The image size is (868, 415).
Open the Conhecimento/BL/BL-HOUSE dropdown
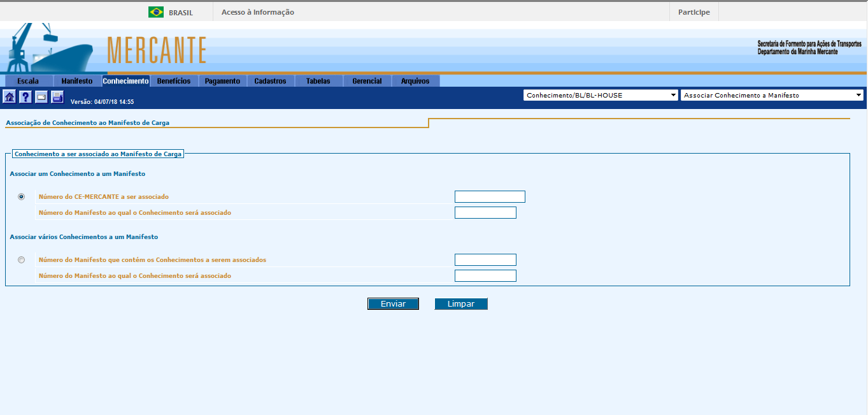pyautogui.click(x=601, y=95)
